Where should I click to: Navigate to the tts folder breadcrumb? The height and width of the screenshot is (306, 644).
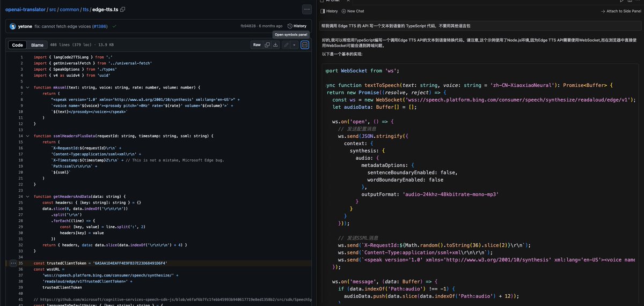(x=85, y=9)
